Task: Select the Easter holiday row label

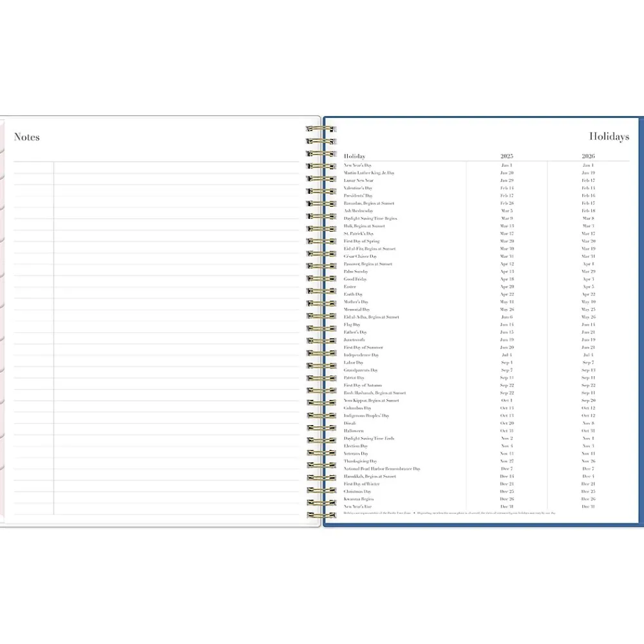Action: [350, 287]
